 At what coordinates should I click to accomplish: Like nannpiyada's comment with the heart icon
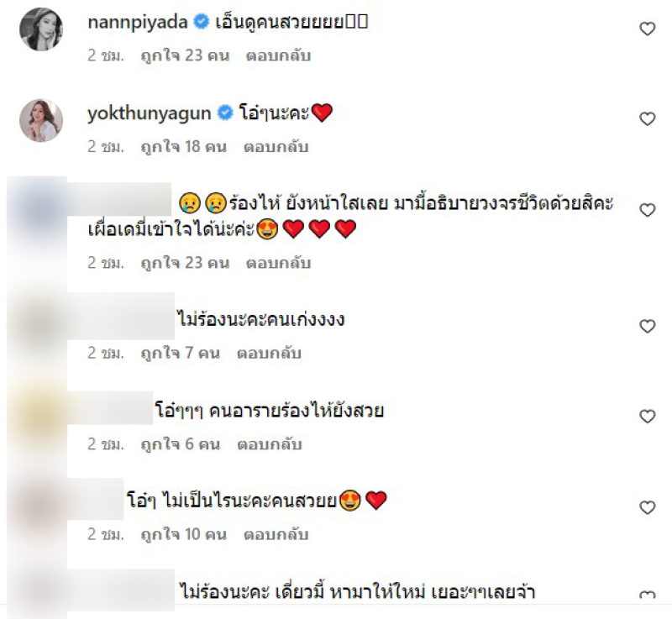[647, 29]
